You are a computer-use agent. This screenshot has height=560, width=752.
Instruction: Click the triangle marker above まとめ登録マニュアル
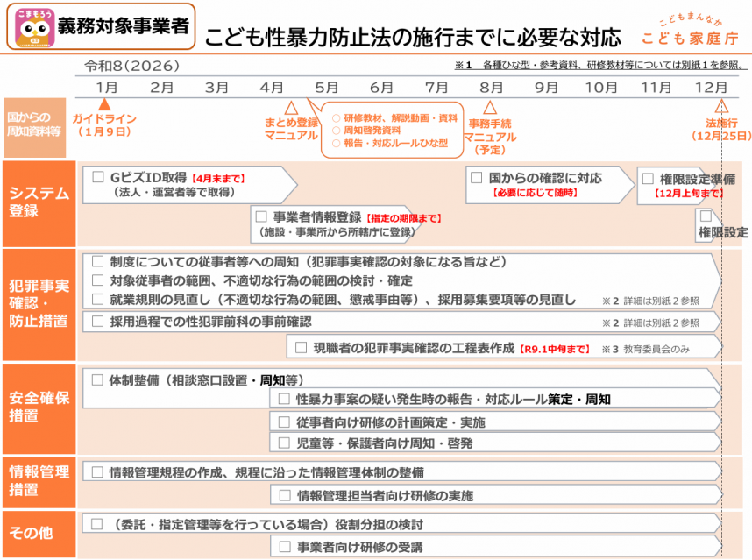(291, 107)
